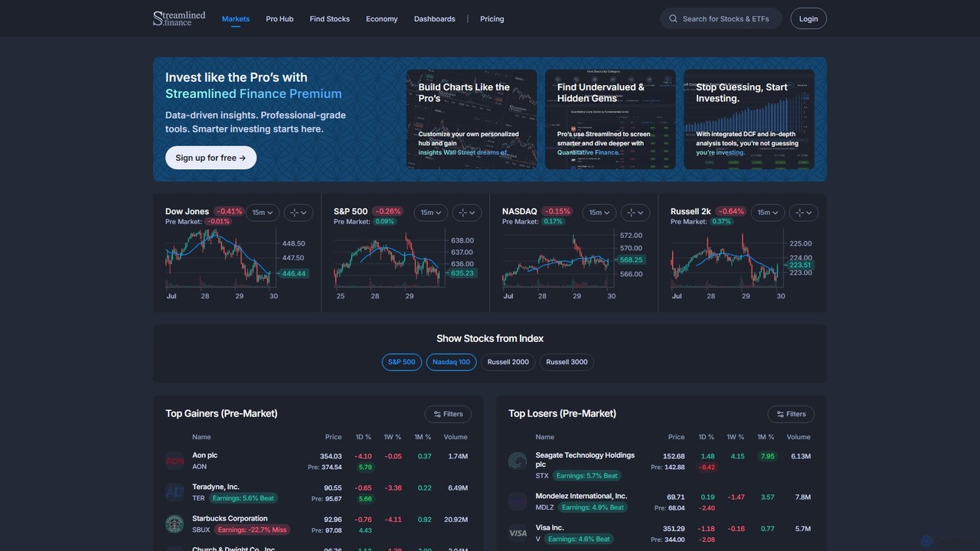Open Stop Guessing, Start Investing card
Image resolution: width=980 pixels, height=551 pixels.
click(749, 119)
